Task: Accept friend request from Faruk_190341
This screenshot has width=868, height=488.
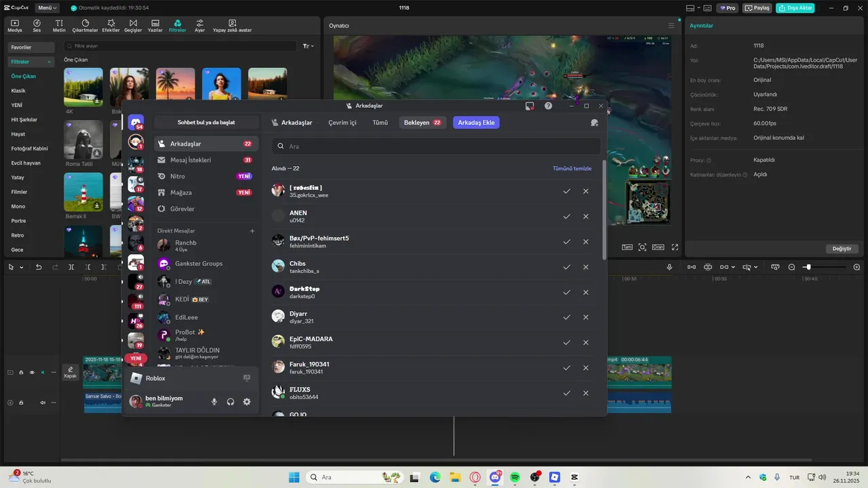Action: (566, 368)
